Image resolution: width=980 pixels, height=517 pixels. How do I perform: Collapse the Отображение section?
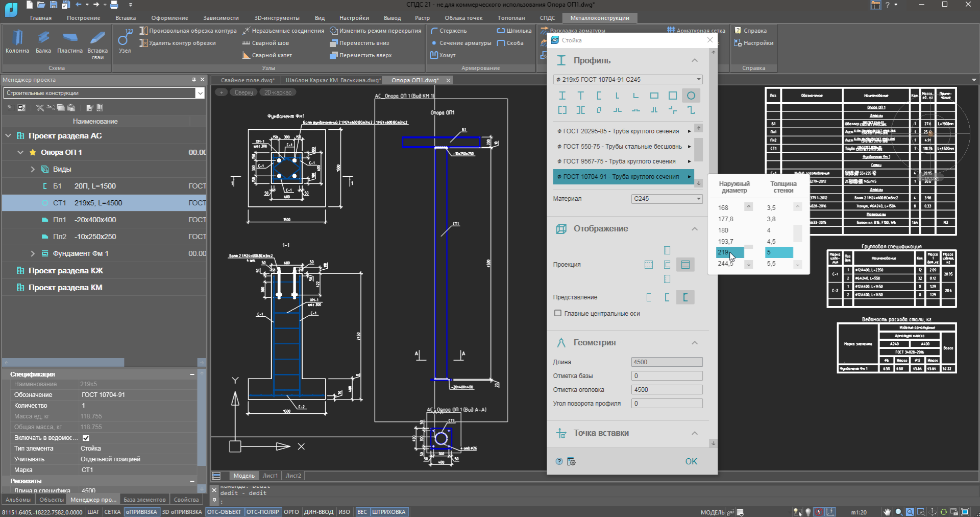695,228
